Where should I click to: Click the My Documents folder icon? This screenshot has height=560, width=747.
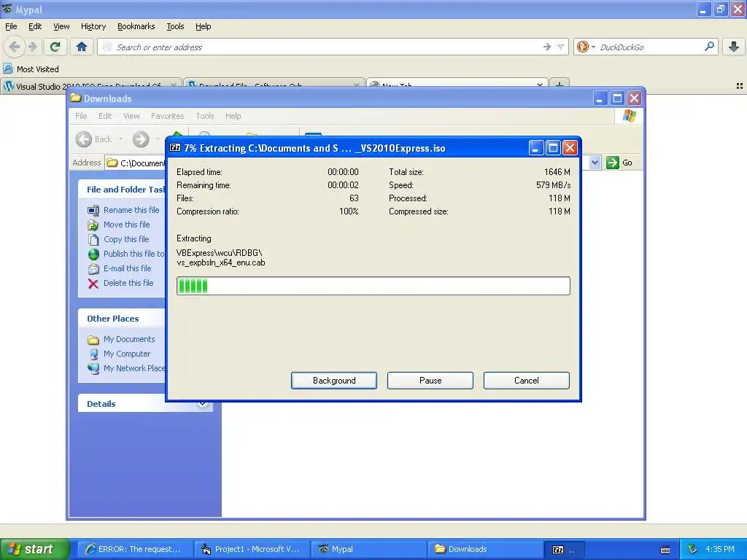tap(93, 340)
